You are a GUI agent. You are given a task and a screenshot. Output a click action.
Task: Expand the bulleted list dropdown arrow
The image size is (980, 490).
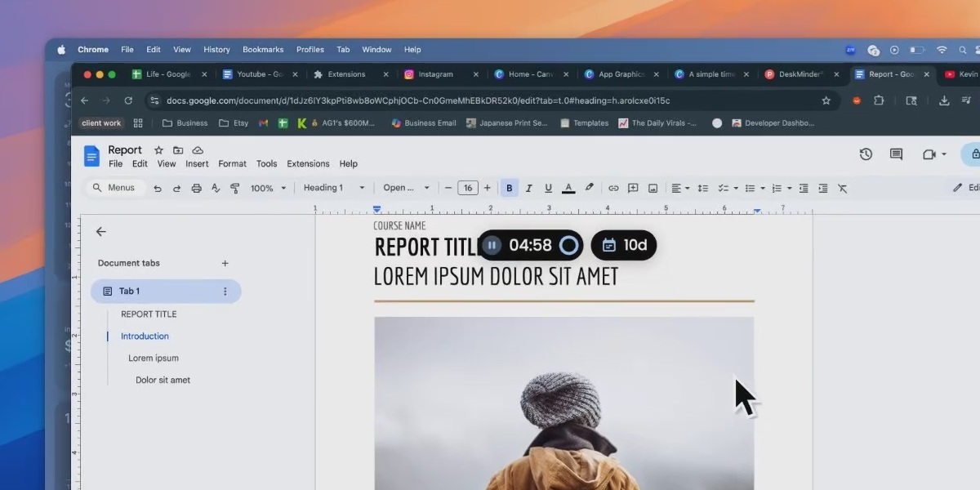click(x=763, y=188)
